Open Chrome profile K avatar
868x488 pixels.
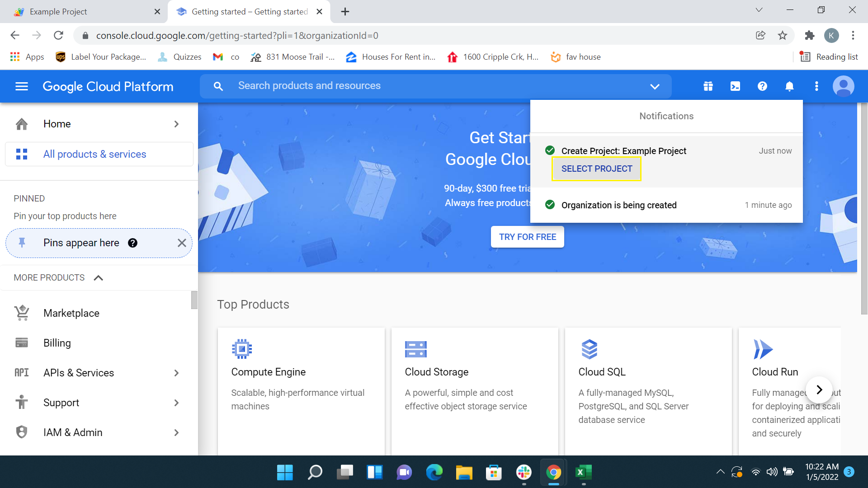click(831, 35)
